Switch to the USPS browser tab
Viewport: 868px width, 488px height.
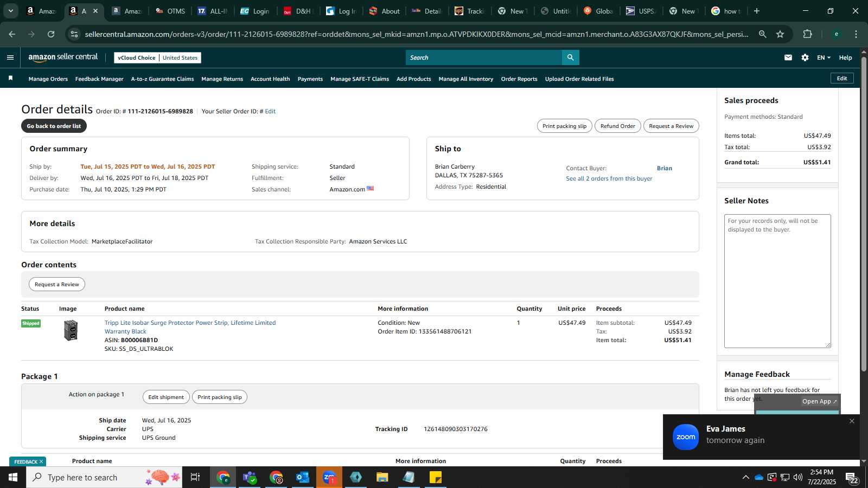coord(641,11)
